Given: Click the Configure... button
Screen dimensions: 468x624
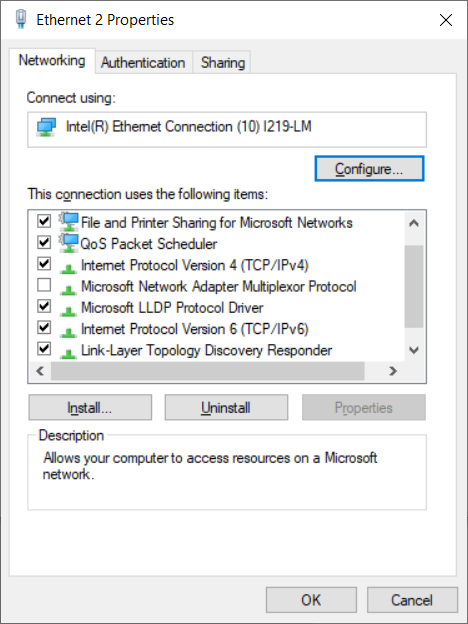Looking at the screenshot, I should [369, 169].
